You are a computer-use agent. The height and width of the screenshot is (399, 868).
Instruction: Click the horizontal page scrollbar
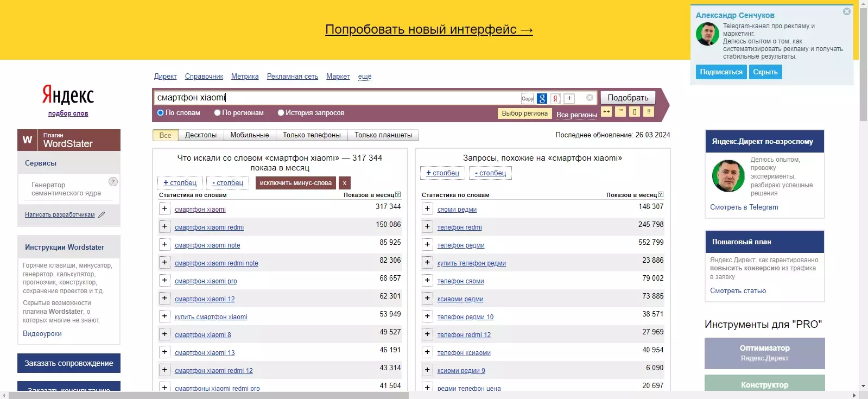coord(209,395)
